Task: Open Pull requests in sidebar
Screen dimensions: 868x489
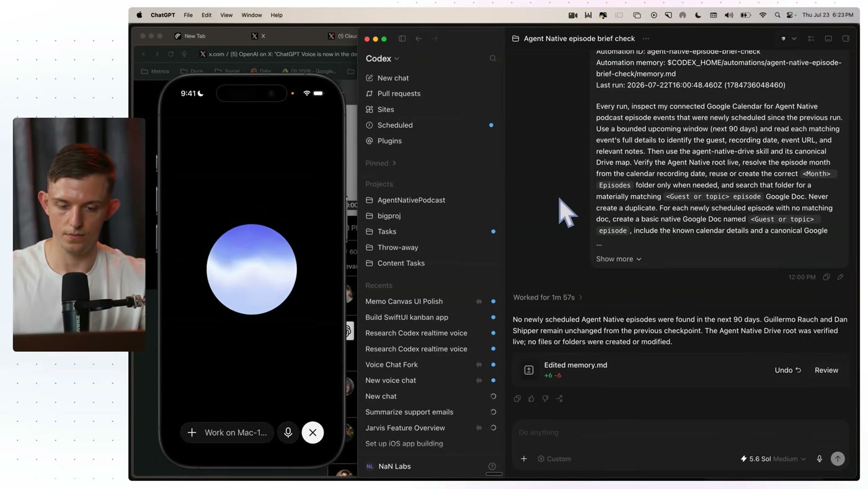Action: 399,94
